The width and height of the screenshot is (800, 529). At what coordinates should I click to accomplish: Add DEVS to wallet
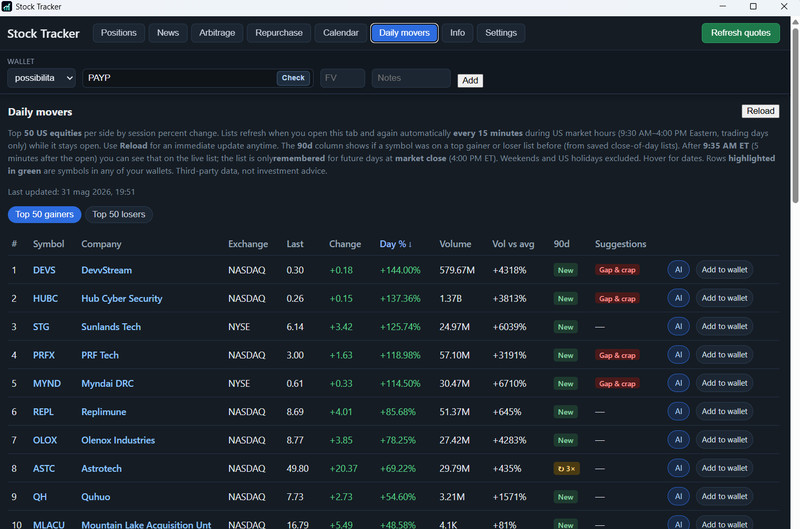click(724, 270)
